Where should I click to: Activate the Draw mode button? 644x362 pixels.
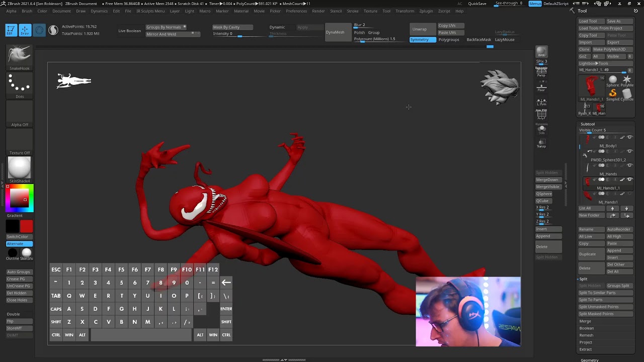point(25,30)
